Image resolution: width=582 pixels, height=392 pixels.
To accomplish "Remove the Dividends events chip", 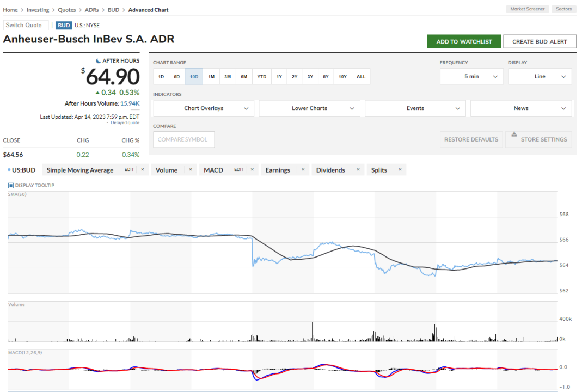I will [x=358, y=170].
